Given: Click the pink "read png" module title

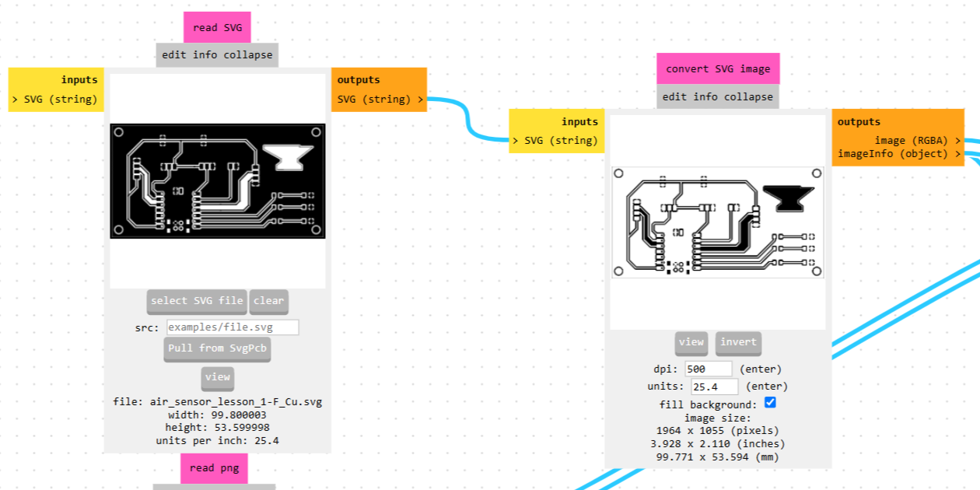Looking at the screenshot, I should pos(215,468).
